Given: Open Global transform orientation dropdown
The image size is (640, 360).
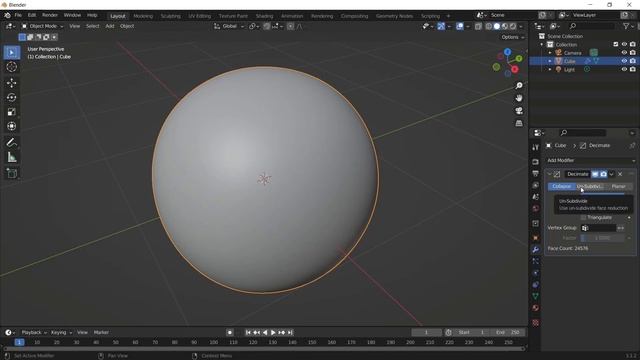Looking at the screenshot, I should 229,26.
